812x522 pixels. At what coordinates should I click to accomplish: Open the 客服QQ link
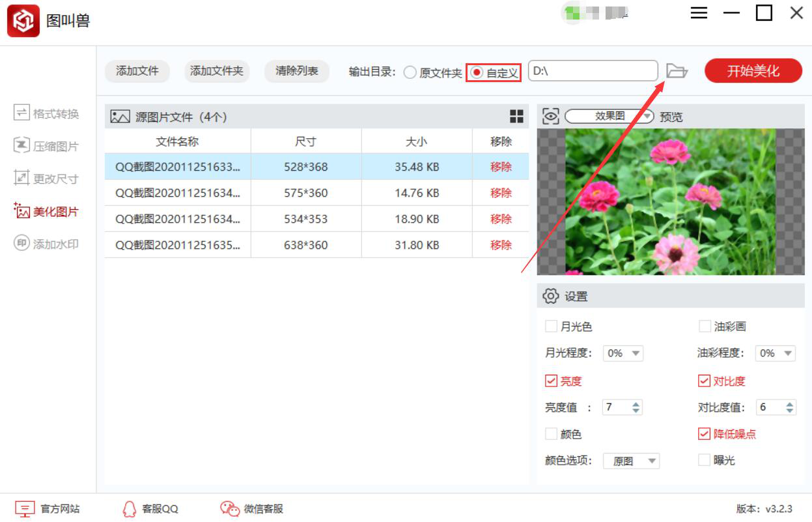click(160, 509)
